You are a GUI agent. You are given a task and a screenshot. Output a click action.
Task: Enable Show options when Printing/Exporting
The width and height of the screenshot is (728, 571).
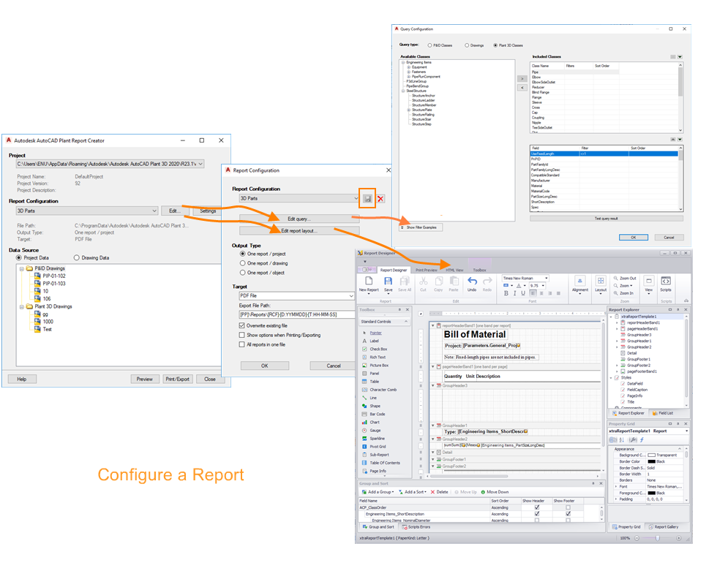point(242,335)
